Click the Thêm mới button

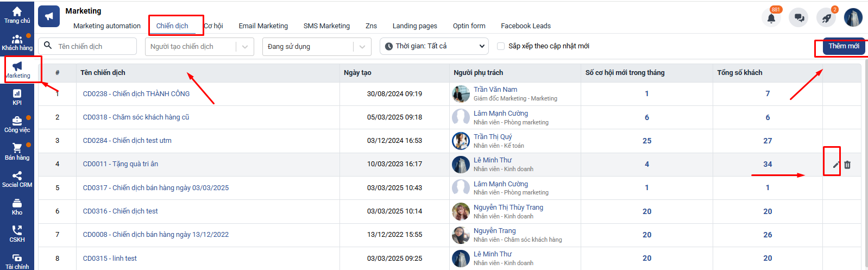[x=843, y=46]
